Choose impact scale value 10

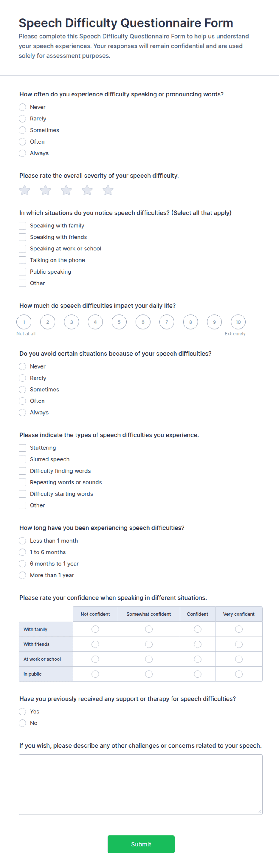pyautogui.click(x=238, y=322)
